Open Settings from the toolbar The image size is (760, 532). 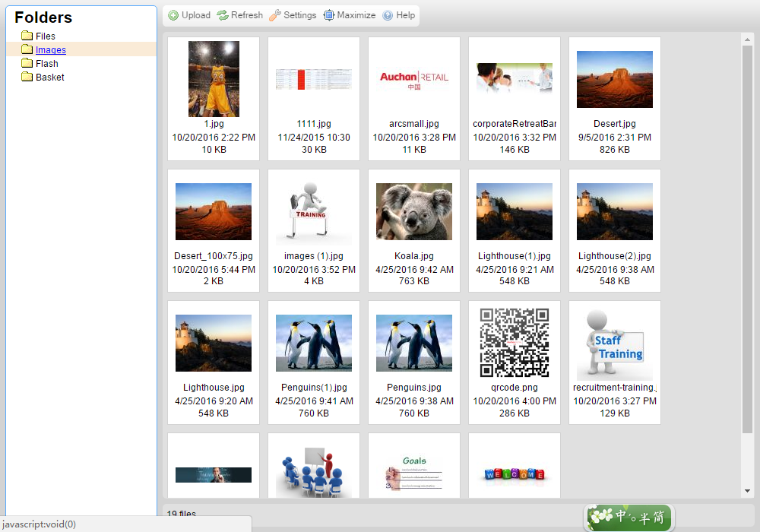click(293, 15)
